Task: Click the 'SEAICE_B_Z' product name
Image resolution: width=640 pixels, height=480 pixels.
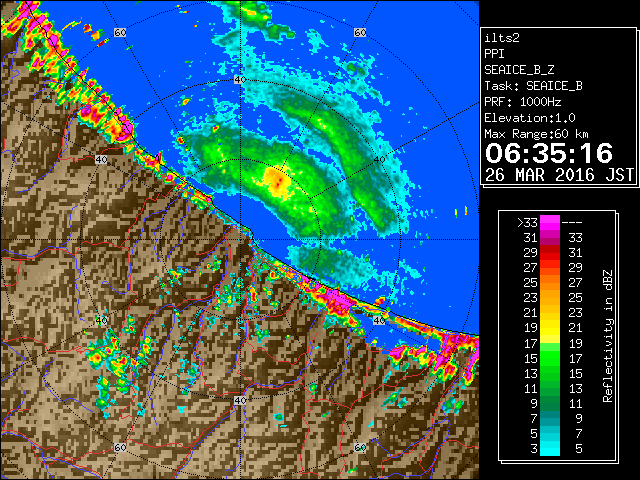Action: pos(519,70)
